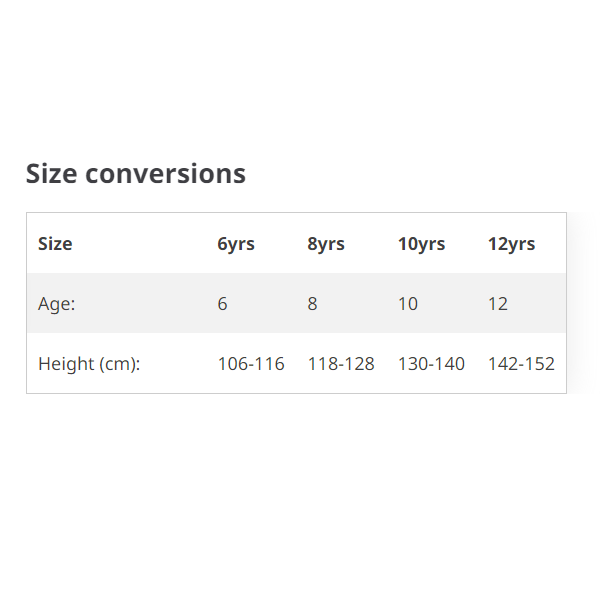600x600 pixels.
Task: Click age value 12 cell
Action: pyautogui.click(x=498, y=303)
